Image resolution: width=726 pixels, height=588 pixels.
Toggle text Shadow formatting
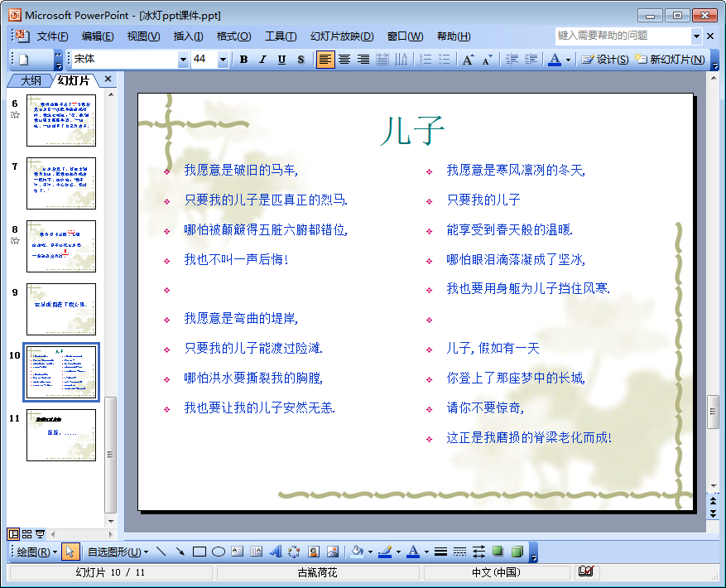click(x=301, y=60)
